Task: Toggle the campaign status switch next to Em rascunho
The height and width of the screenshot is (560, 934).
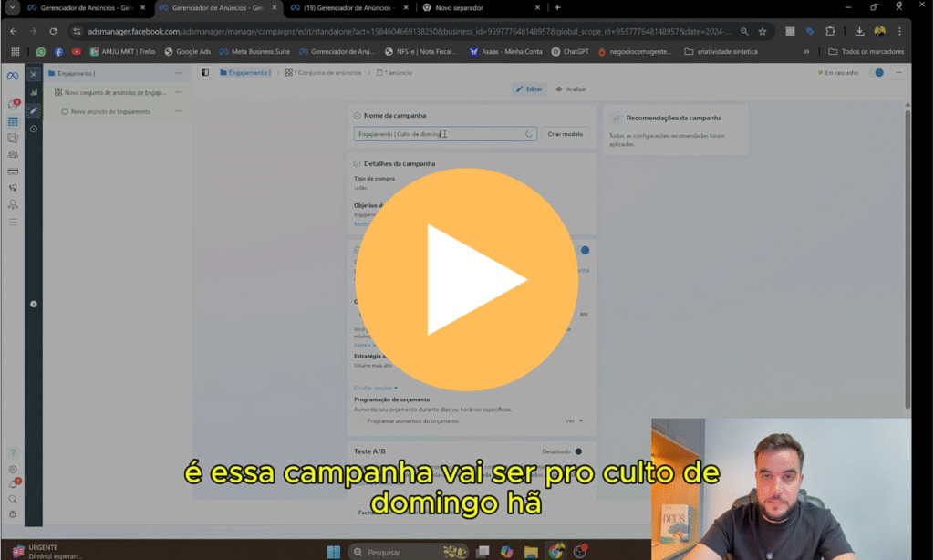Action: click(x=879, y=72)
